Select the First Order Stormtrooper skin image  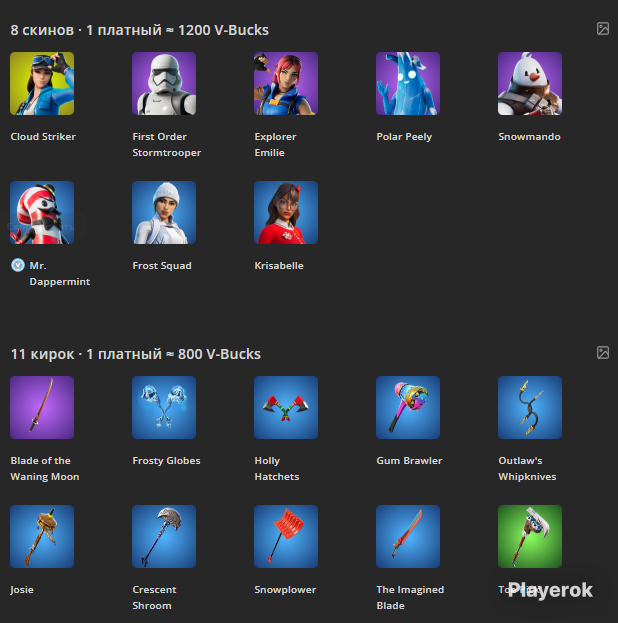(164, 83)
